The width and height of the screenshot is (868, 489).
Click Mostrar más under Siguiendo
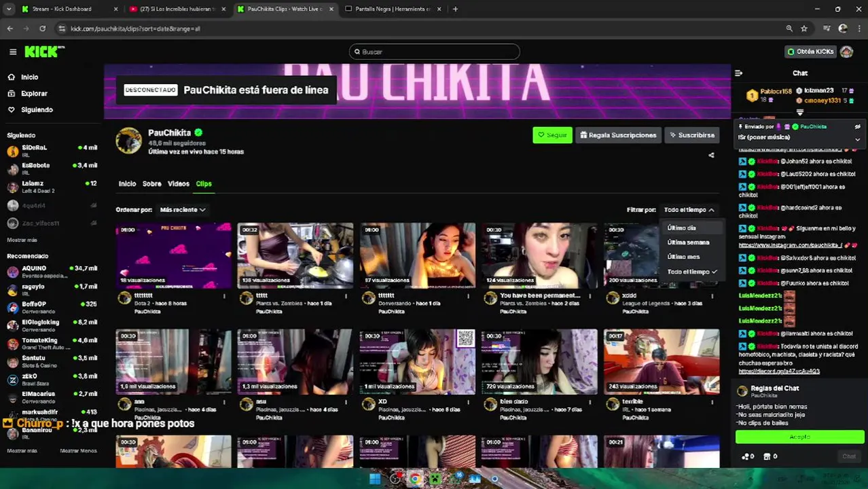pyautogui.click(x=22, y=240)
